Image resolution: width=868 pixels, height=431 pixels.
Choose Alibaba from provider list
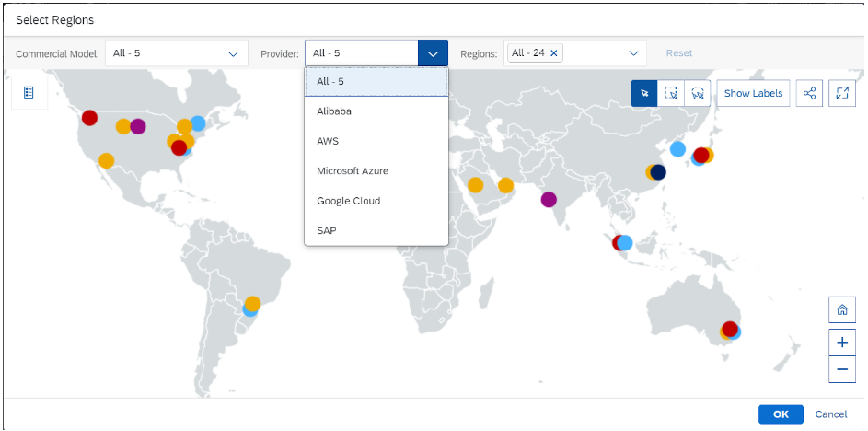click(334, 111)
